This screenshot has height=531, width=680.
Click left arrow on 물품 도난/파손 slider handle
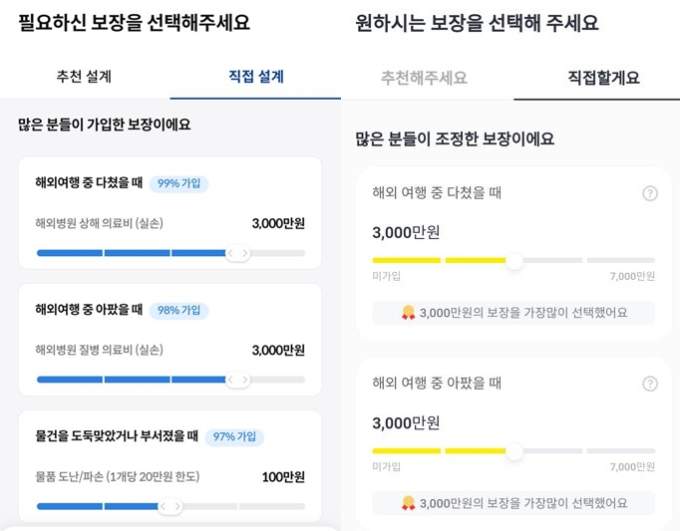[163, 506]
